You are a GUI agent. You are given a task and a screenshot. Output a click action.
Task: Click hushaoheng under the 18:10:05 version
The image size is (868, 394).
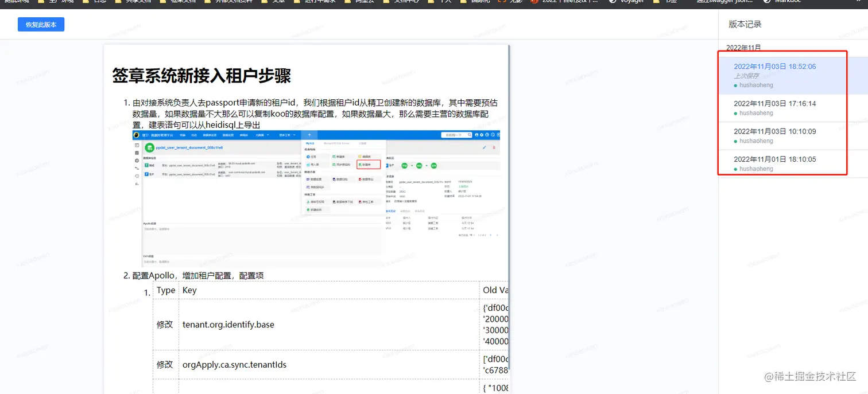756,169
